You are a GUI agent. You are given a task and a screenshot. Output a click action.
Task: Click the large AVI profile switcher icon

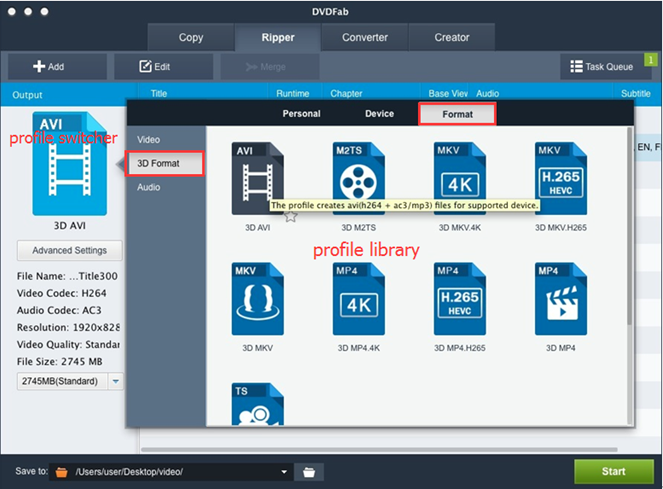pyautogui.click(x=70, y=164)
